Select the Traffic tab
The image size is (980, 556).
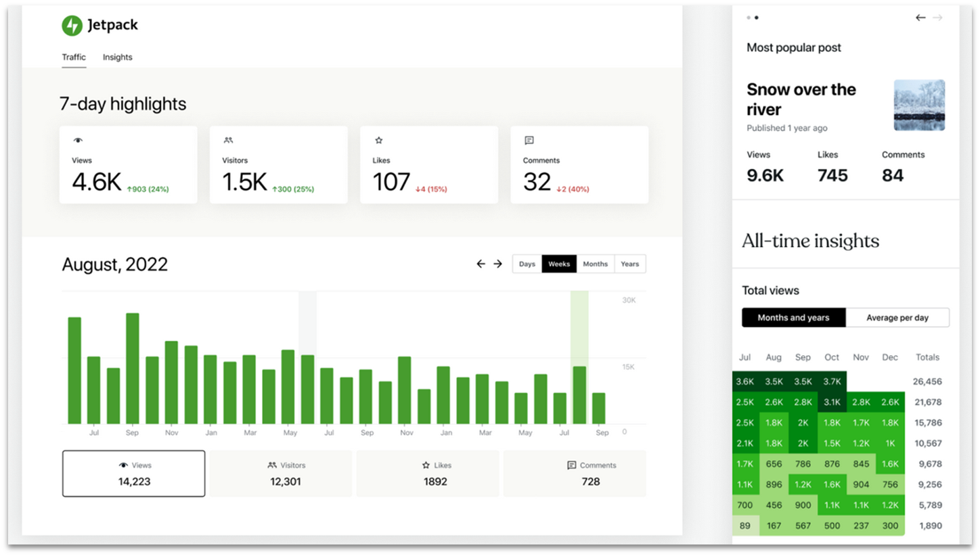pyautogui.click(x=74, y=57)
